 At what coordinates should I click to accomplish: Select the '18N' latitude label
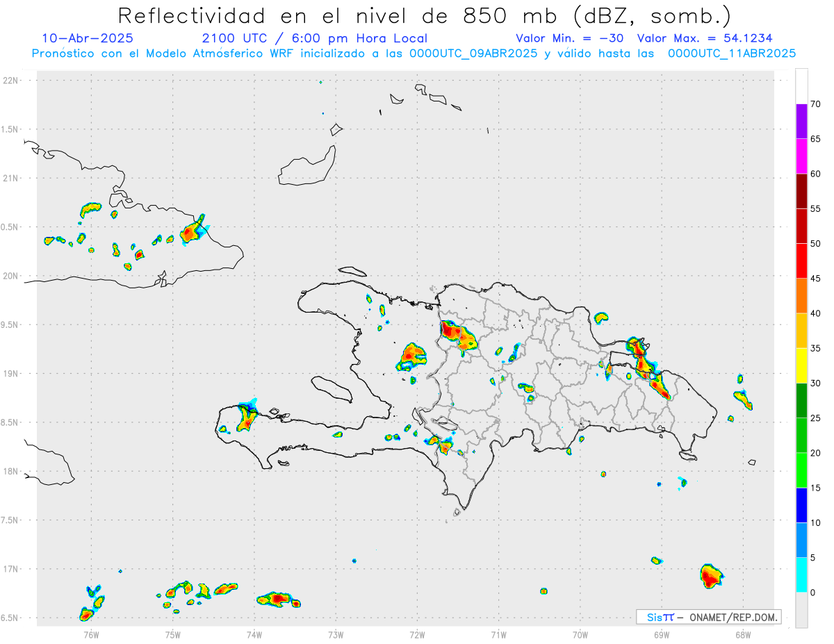(11, 471)
